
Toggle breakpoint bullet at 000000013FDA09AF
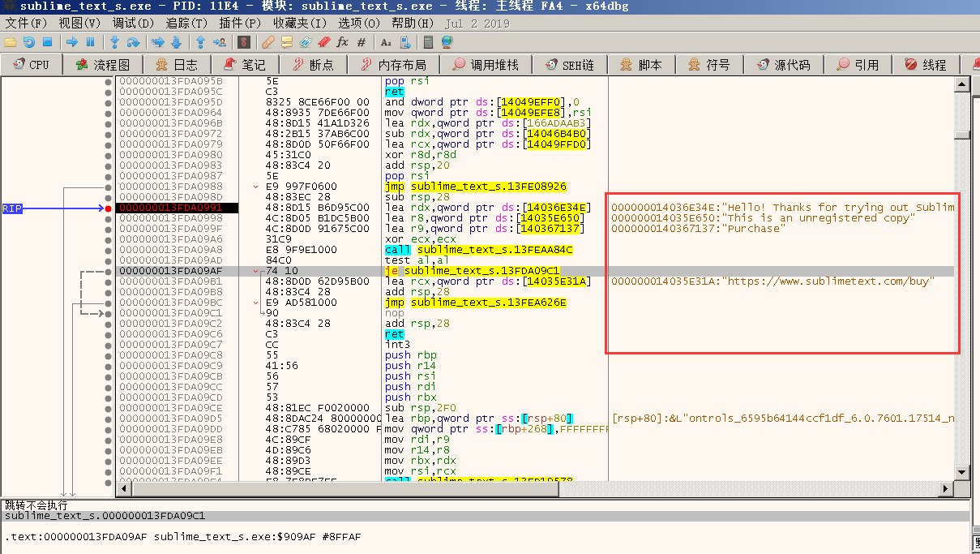coord(109,271)
